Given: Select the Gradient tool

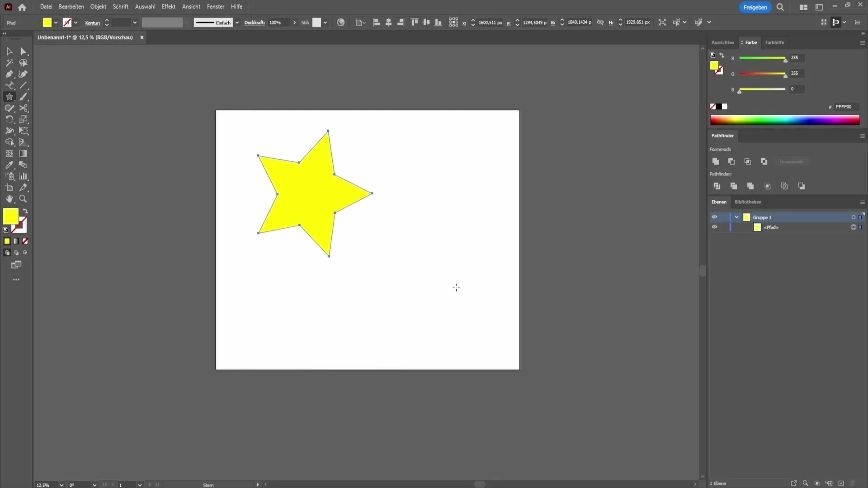Looking at the screenshot, I should [x=24, y=154].
